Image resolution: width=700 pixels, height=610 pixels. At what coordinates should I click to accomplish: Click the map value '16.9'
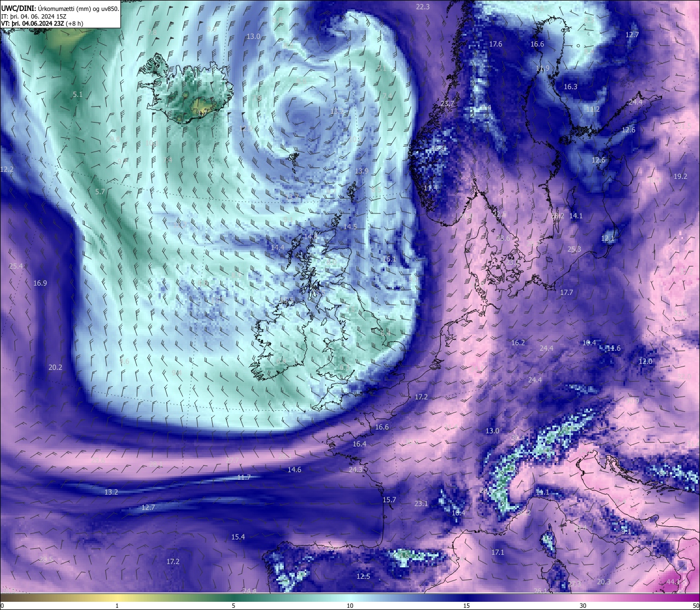(x=40, y=283)
